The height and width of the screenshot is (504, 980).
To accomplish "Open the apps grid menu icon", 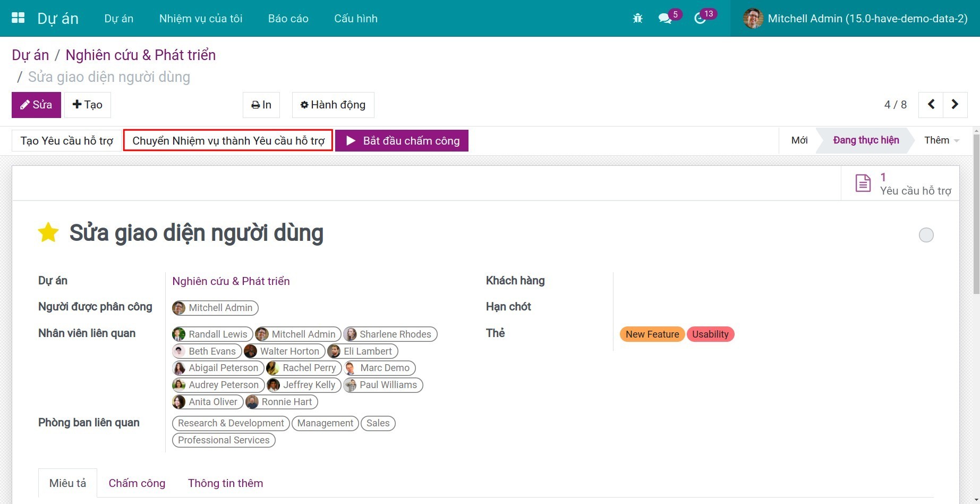I will click(18, 18).
